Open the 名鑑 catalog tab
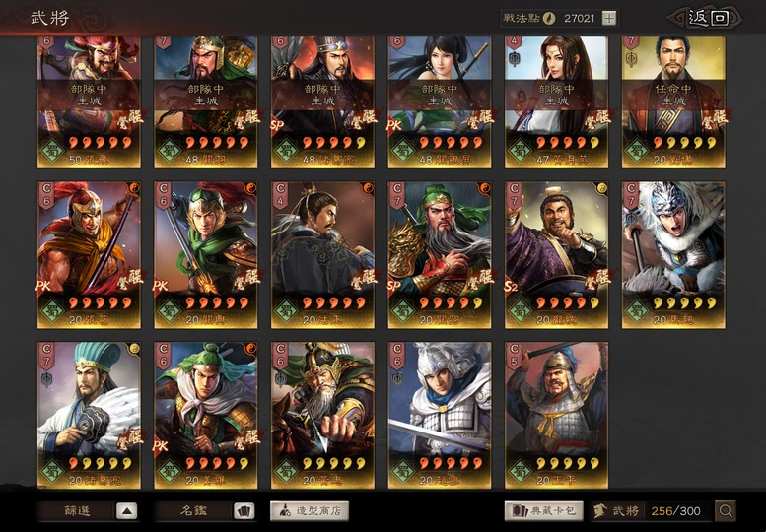The image size is (766, 532). coord(194,511)
